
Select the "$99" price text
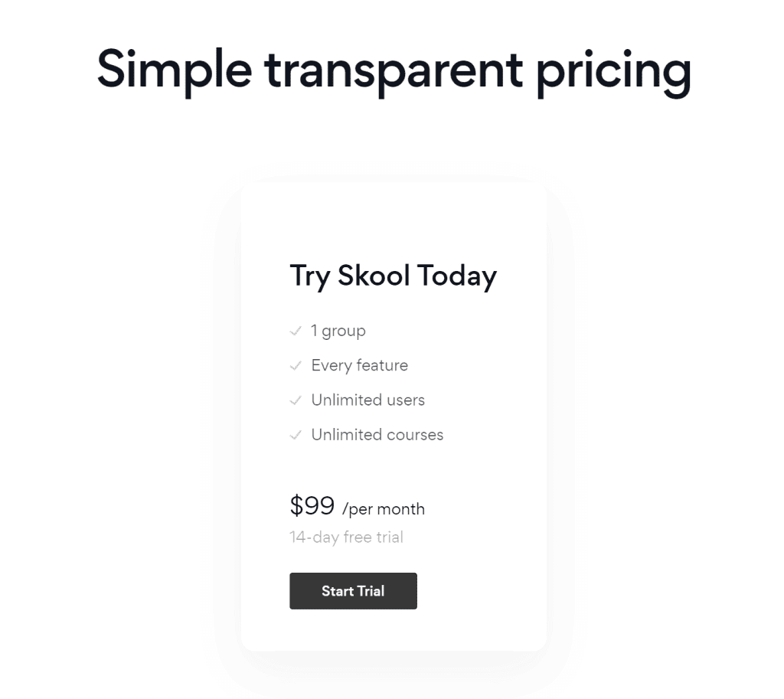click(312, 505)
